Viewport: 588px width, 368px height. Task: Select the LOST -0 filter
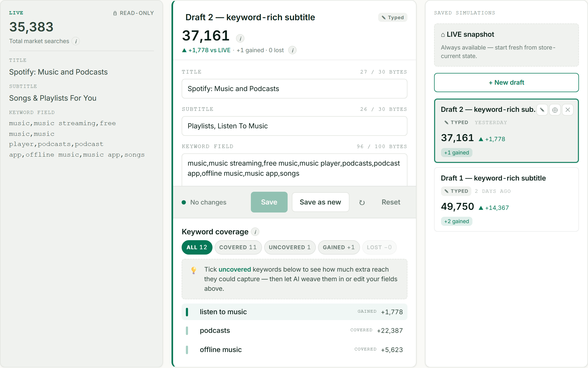pos(379,247)
